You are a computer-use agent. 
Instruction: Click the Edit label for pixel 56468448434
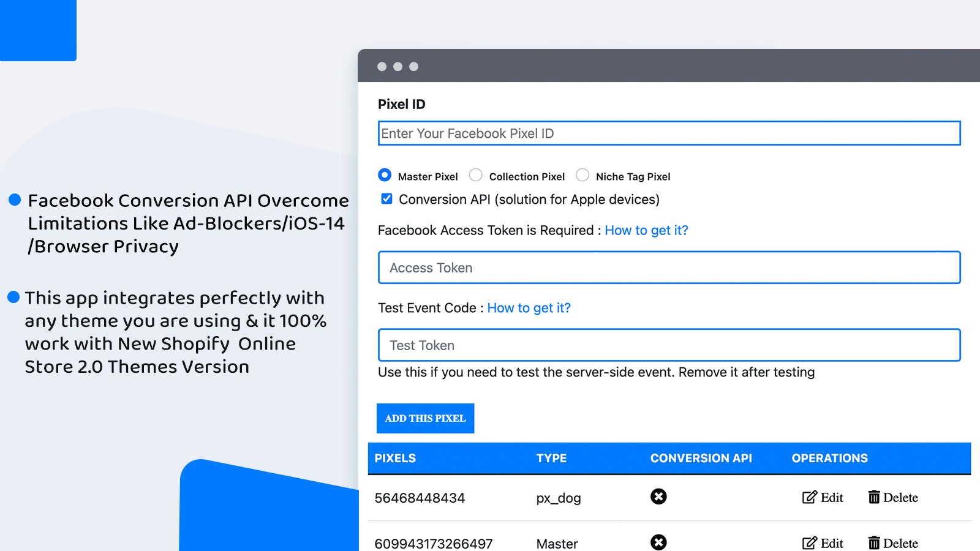coord(832,498)
